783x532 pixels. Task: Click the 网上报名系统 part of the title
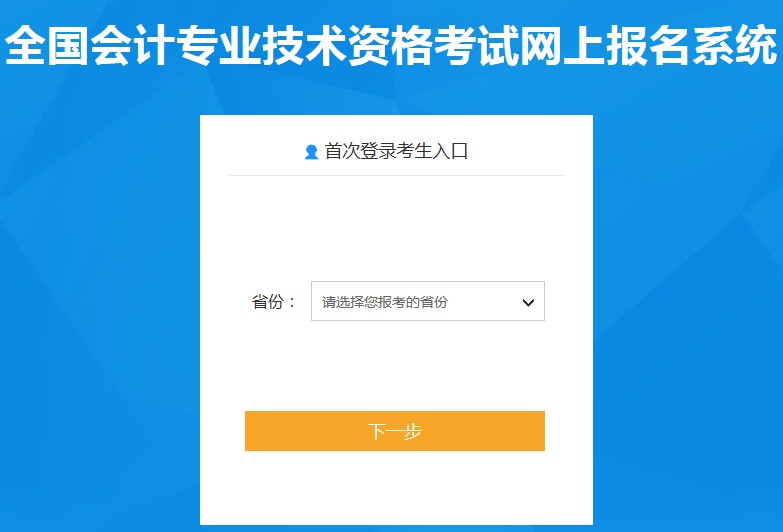[x=649, y=45]
